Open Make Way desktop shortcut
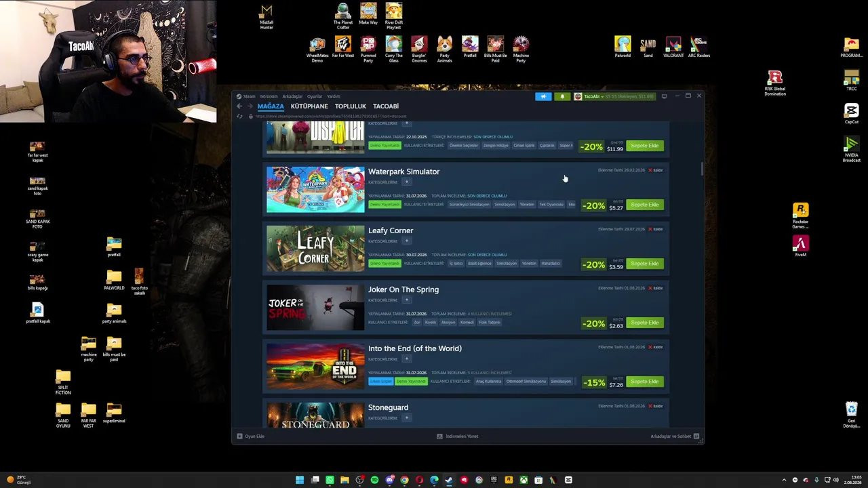The image size is (868, 488). click(368, 14)
